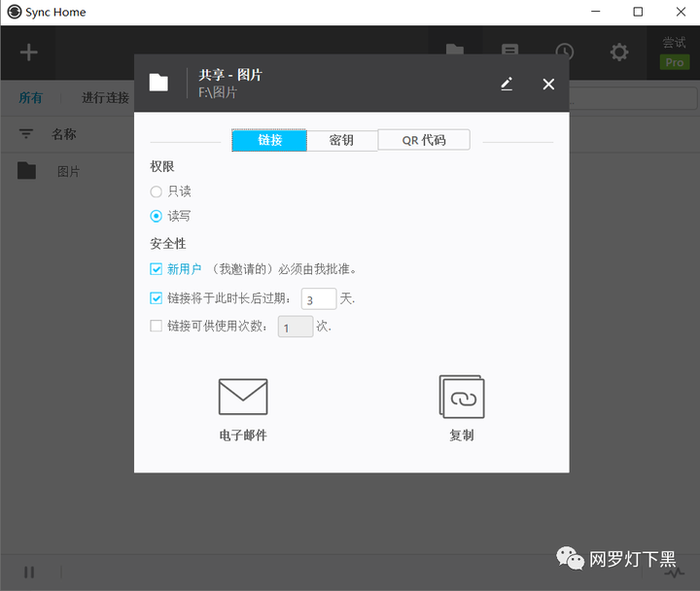Switch to the QR 代码 tab

[424, 140]
